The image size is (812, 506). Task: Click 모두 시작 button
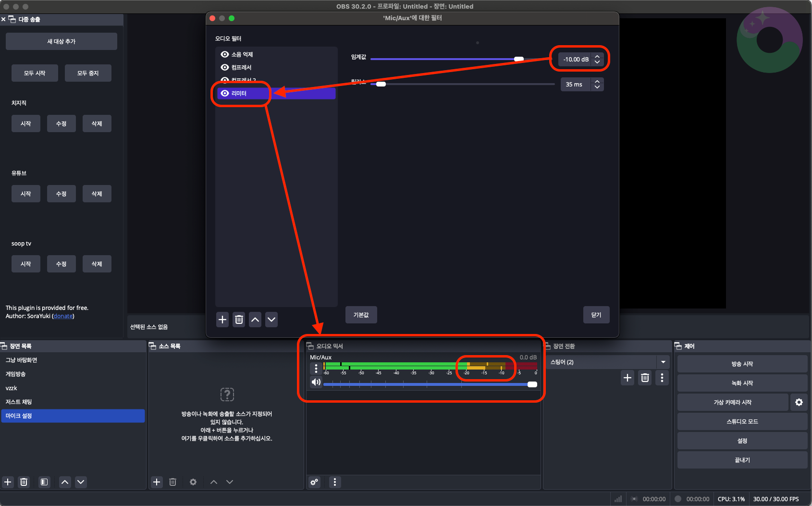tap(35, 73)
